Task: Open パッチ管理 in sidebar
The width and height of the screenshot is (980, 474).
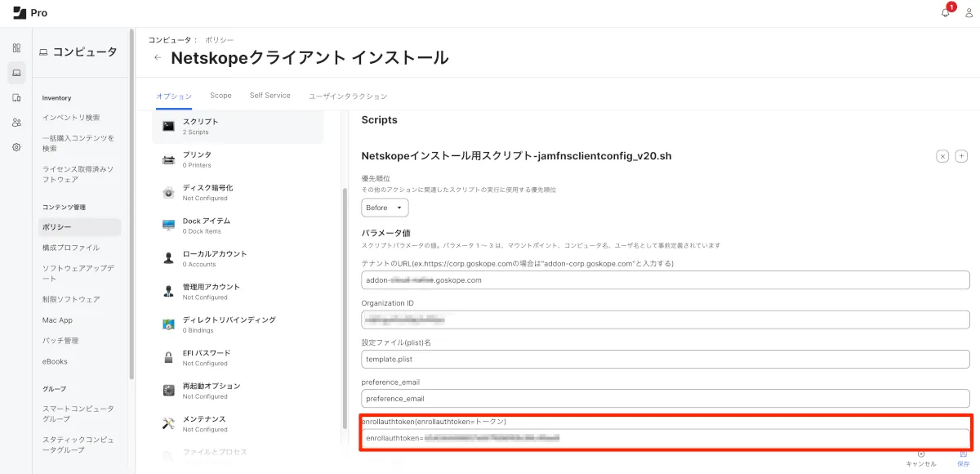Action: [x=60, y=341]
